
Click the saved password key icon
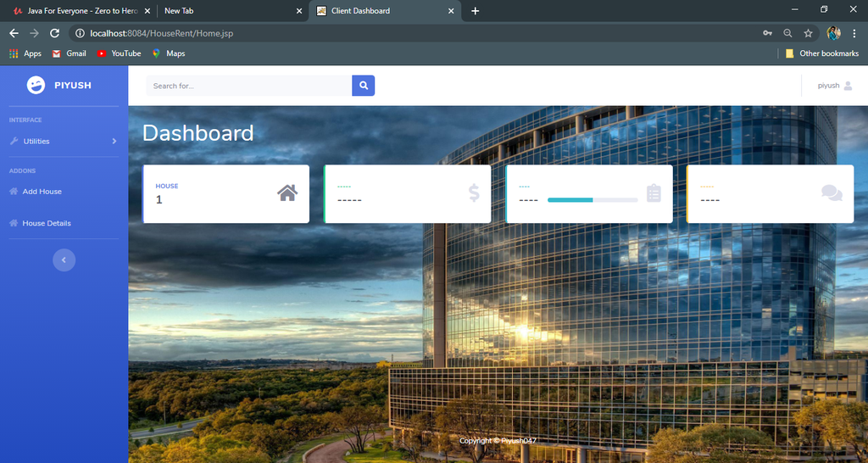pyautogui.click(x=767, y=33)
